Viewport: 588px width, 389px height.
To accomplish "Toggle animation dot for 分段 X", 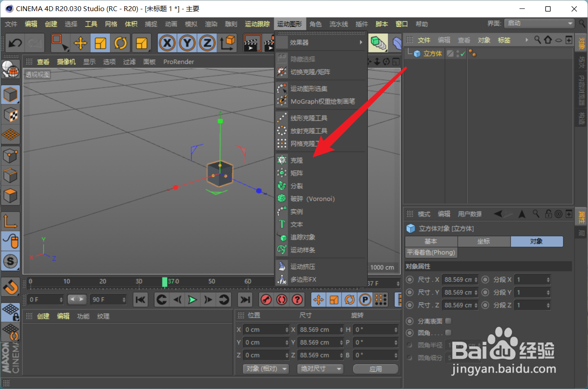I will coord(485,280).
